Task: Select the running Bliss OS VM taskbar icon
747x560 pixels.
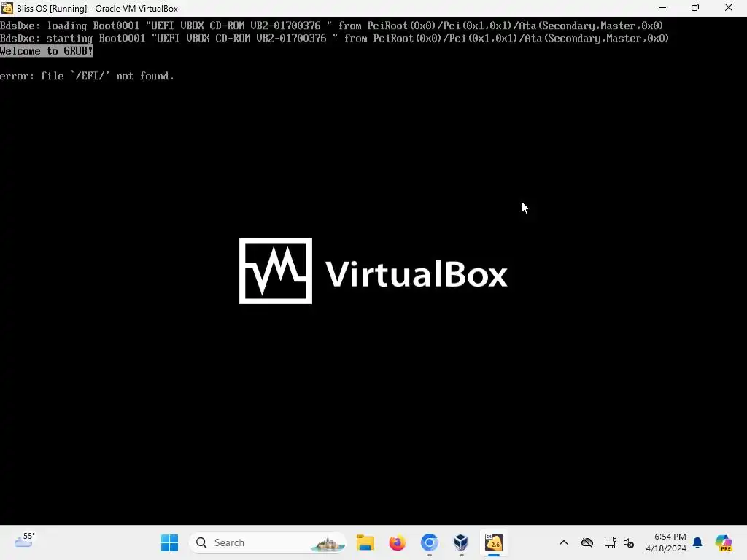Action: tap(494, 542)
